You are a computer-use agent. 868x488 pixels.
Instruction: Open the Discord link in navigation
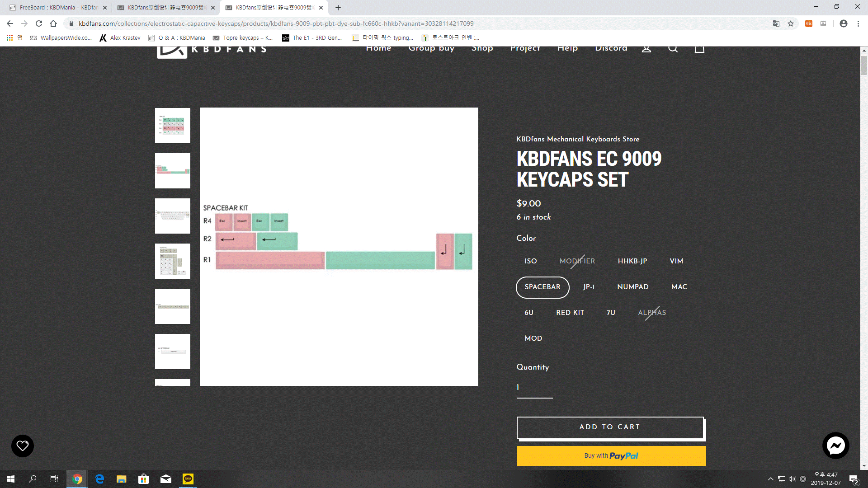point(611,48)
